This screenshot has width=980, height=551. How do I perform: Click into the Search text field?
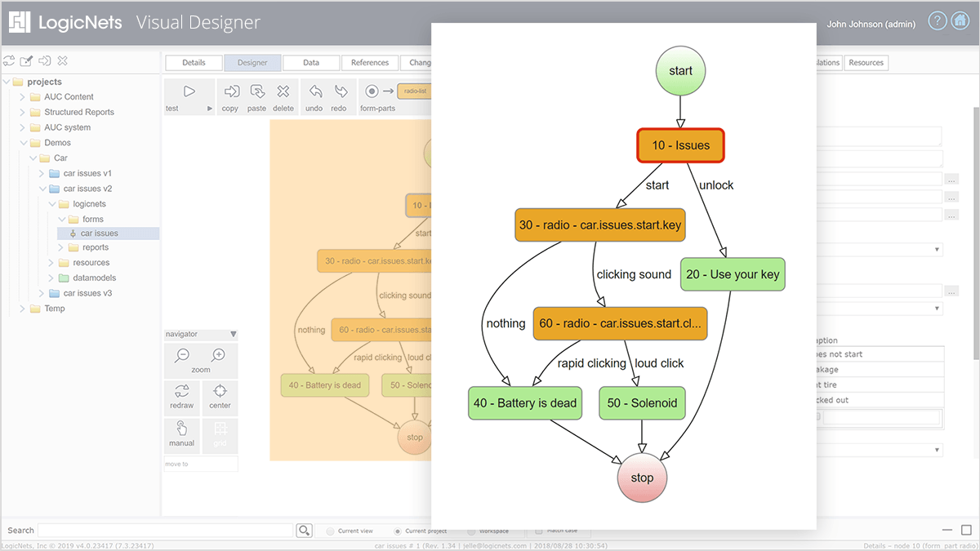coord(165,531)
